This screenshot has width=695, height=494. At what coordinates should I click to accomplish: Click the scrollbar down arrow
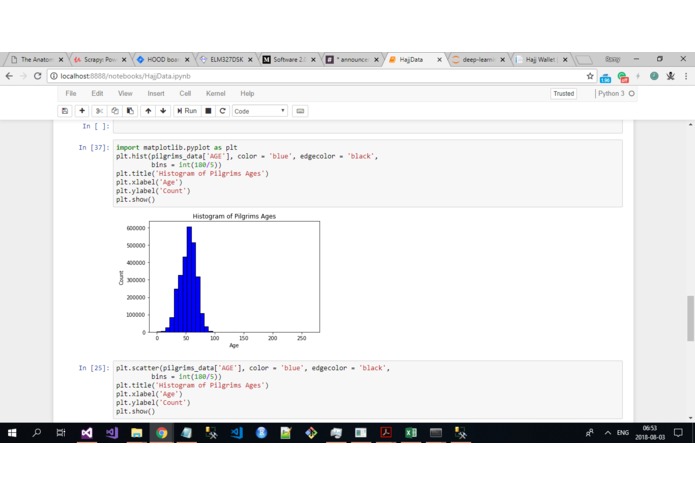(x=690, y=417)
